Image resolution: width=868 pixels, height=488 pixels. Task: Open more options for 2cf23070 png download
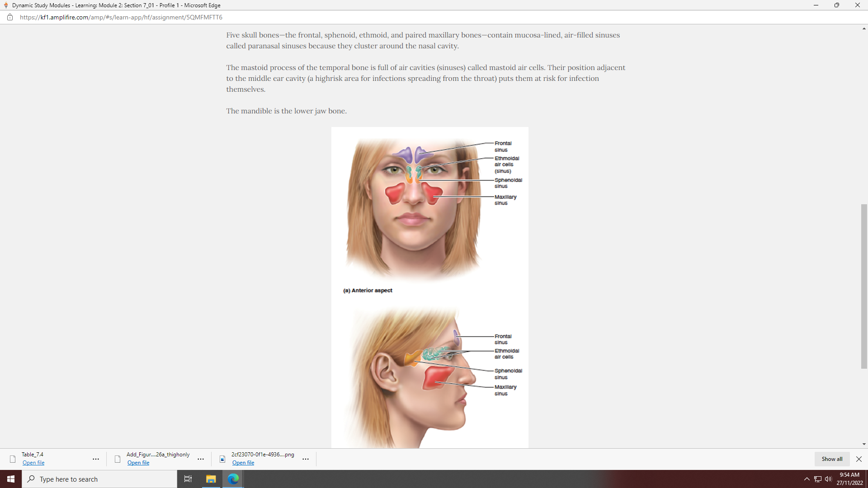click(x=306, y=459)
